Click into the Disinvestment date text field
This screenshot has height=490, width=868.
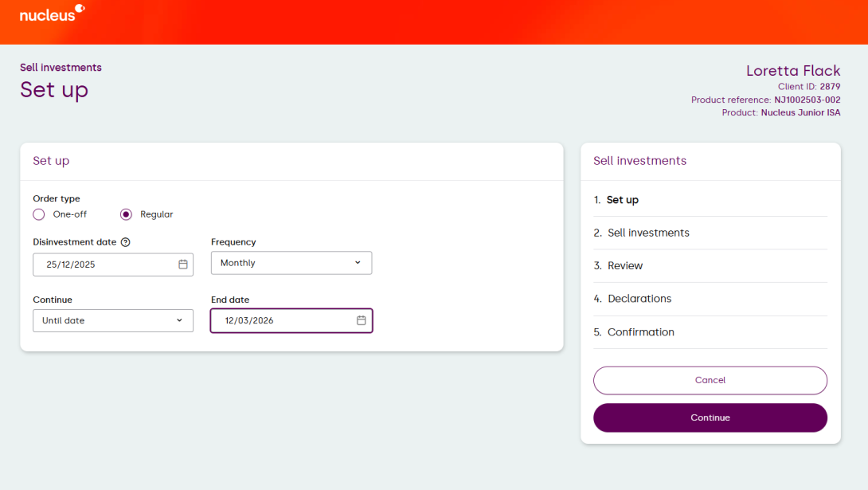click(104, 265)
